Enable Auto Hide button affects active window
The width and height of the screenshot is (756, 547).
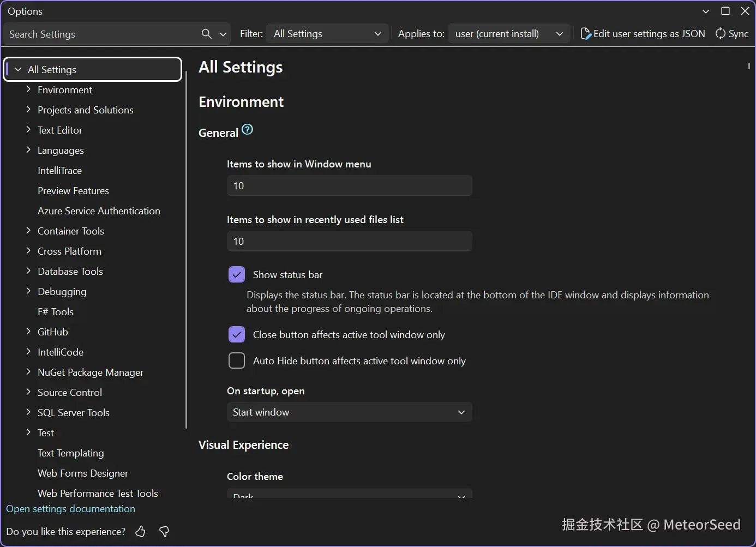click(237, 360)
